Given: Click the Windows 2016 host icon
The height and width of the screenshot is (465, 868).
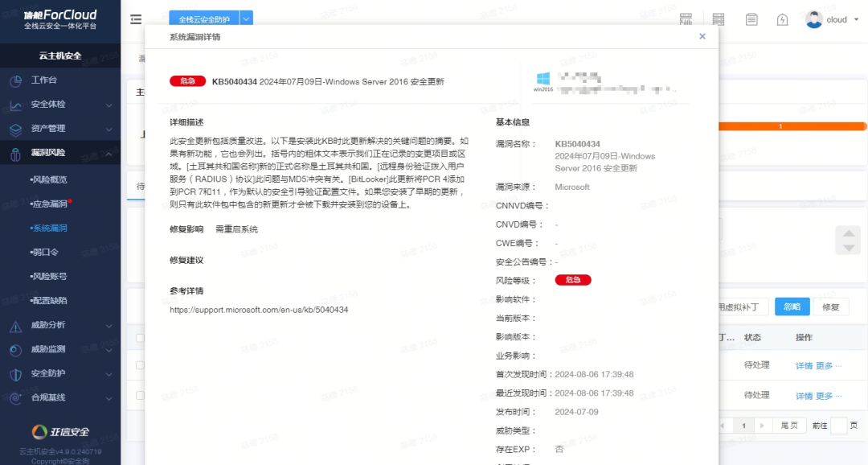Looking at the screenshot, I should (x=543, y=81).
